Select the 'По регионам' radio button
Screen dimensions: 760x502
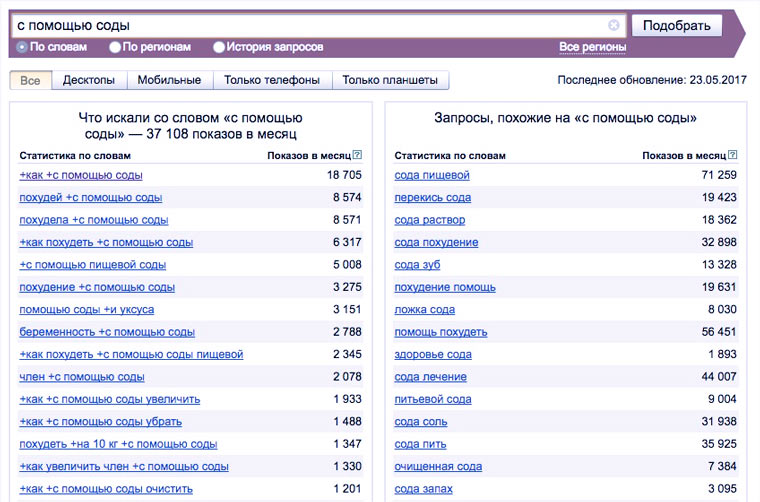point(116,47)
